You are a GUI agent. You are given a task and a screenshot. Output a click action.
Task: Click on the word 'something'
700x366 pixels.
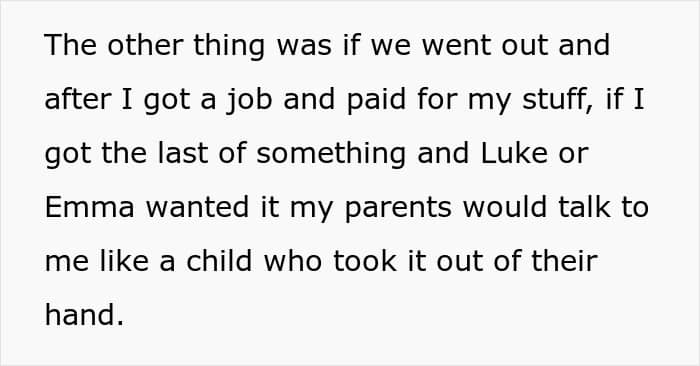point(331,154)
